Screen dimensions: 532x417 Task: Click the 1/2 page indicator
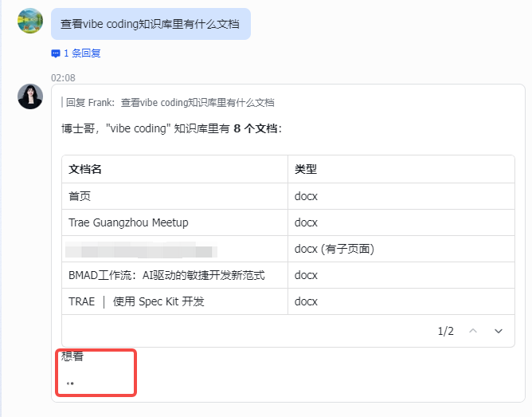pyautogui.click(x=445, y=331)
